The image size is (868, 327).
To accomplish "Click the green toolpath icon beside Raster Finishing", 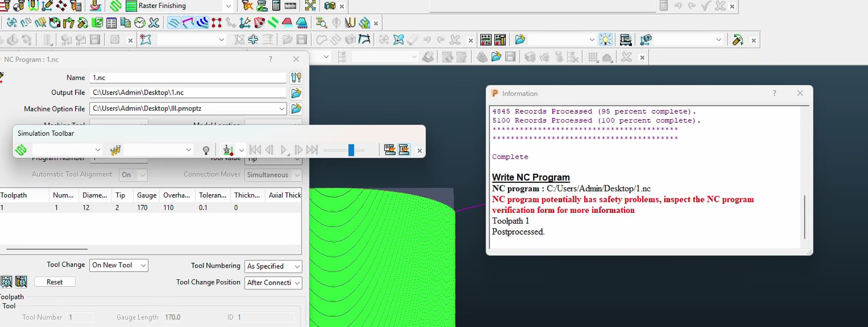I will 115,6.
